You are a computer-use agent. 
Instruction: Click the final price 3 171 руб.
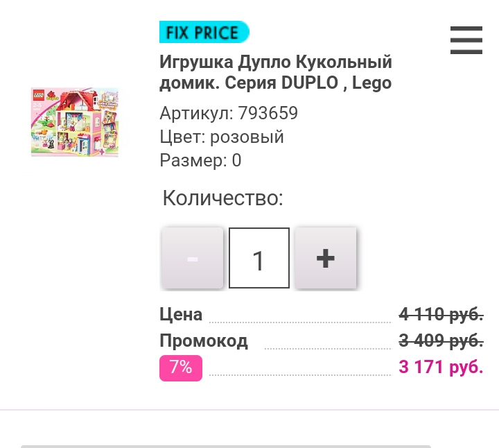coord(441,367)
